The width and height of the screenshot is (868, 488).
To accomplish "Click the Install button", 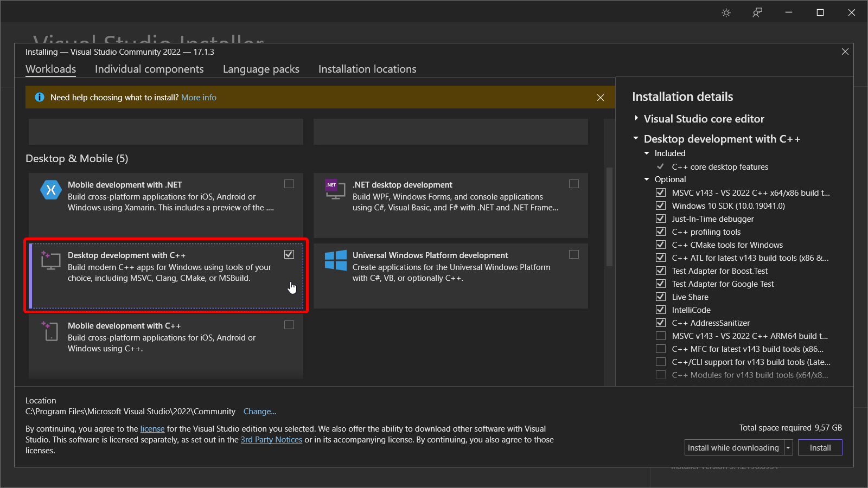I will click(x=820, y=448).
